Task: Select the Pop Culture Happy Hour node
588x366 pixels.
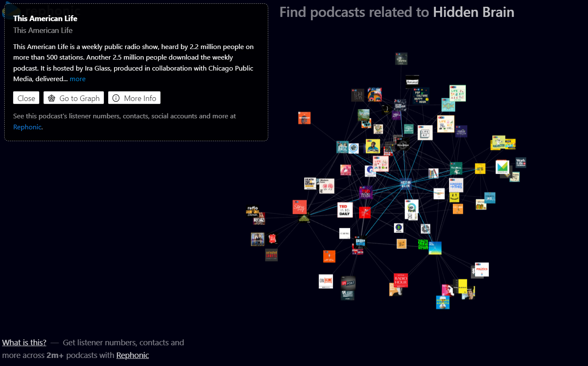Action: click(421, 96)
